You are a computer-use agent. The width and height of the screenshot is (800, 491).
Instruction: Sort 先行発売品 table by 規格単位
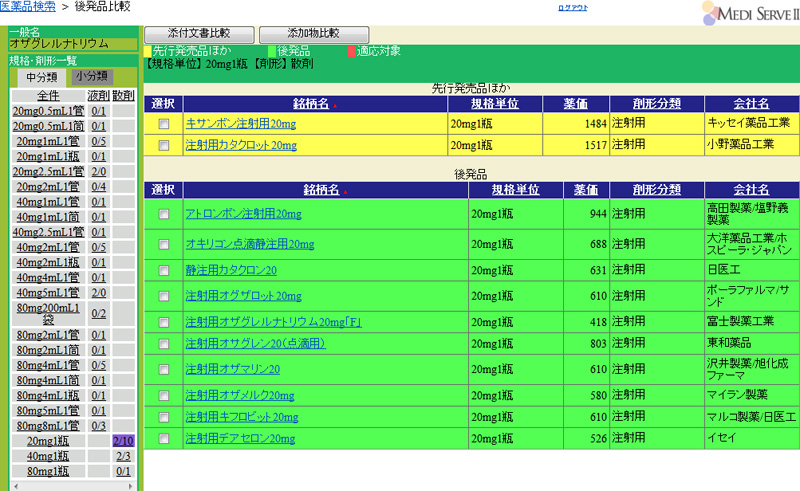point(494,104)
